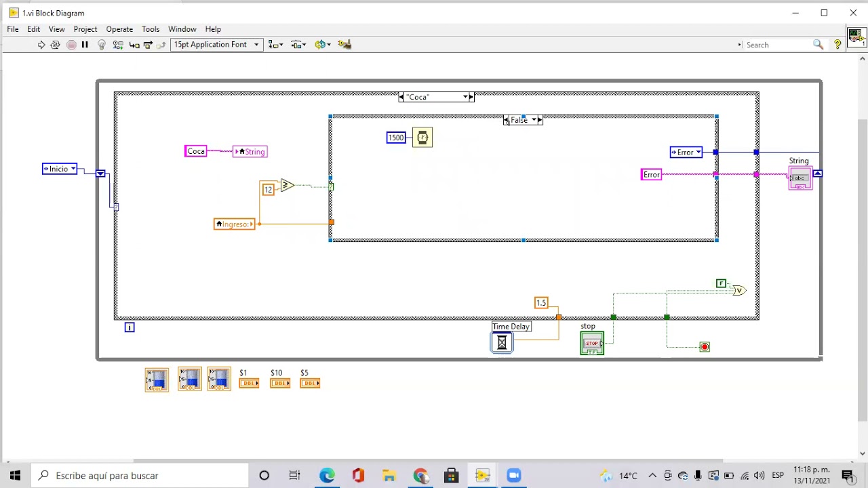868x488 pixels.
Task: Go to next case of False structure
Action: pos(540,120)
